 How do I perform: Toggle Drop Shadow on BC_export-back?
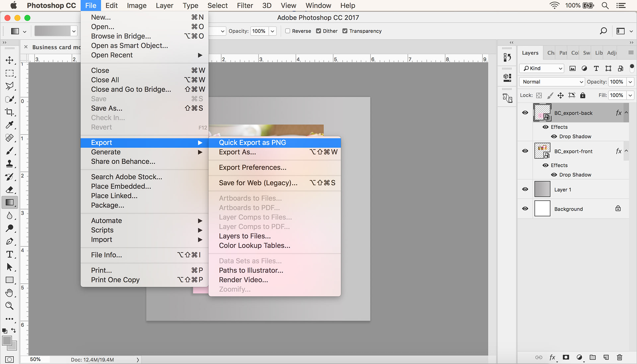tap(554, 137)
